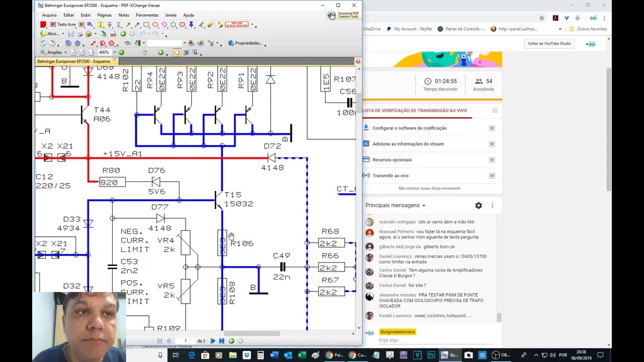Open the Propriedades panel button
The height and width of the screenshot is (362, 644).
click(x=247, y=43)
